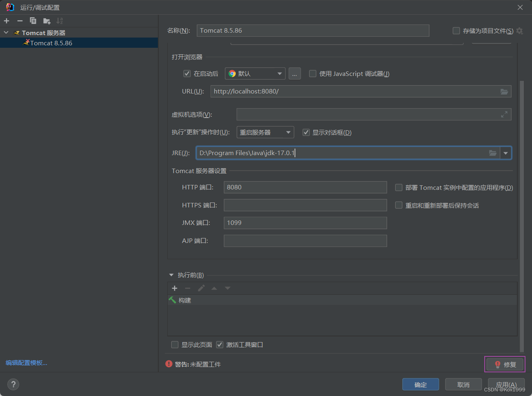Uncheck the 在启动后 checkbox

187,73
